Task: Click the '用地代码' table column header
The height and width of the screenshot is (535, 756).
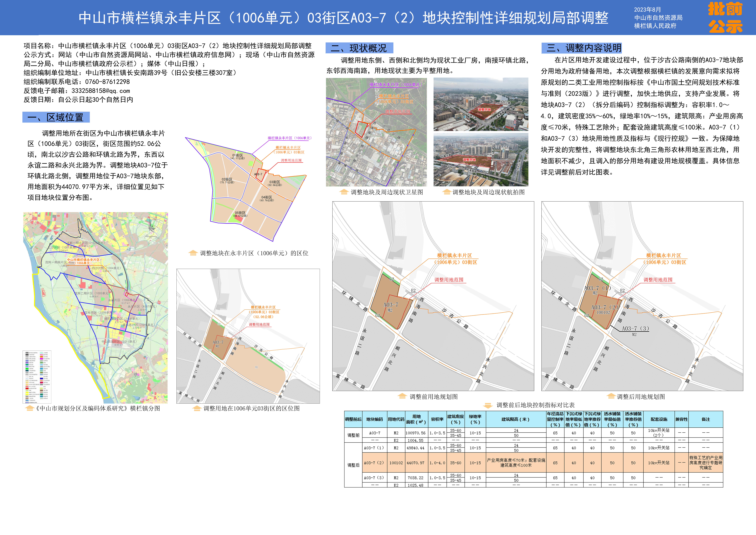Action: pos(396,419)
